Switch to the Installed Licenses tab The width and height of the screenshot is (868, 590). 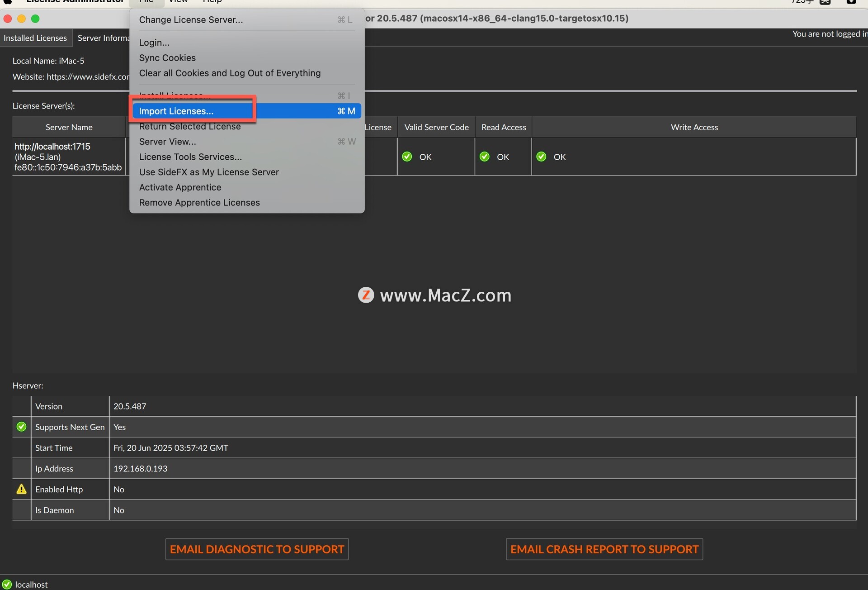(x=35, y=38)
